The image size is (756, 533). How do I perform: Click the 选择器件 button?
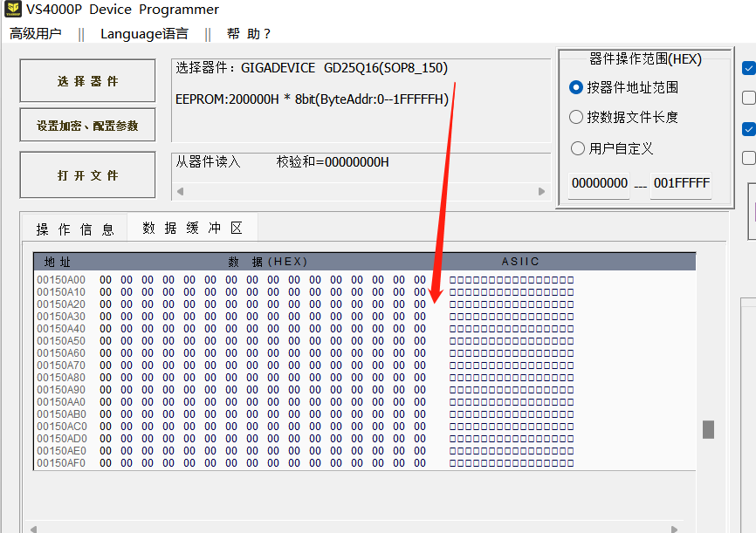click(x=87, y=81)
